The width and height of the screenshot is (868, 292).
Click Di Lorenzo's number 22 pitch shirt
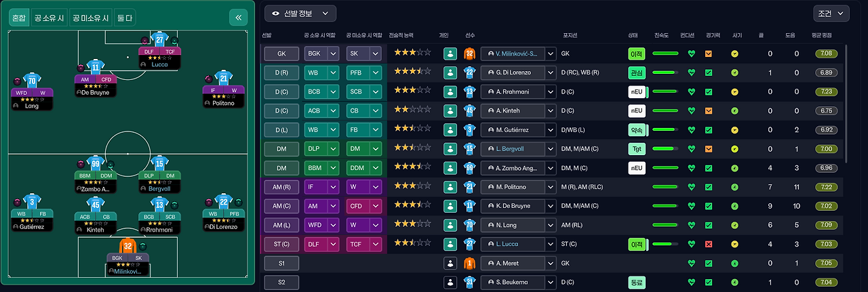click(x=224, y=202)
